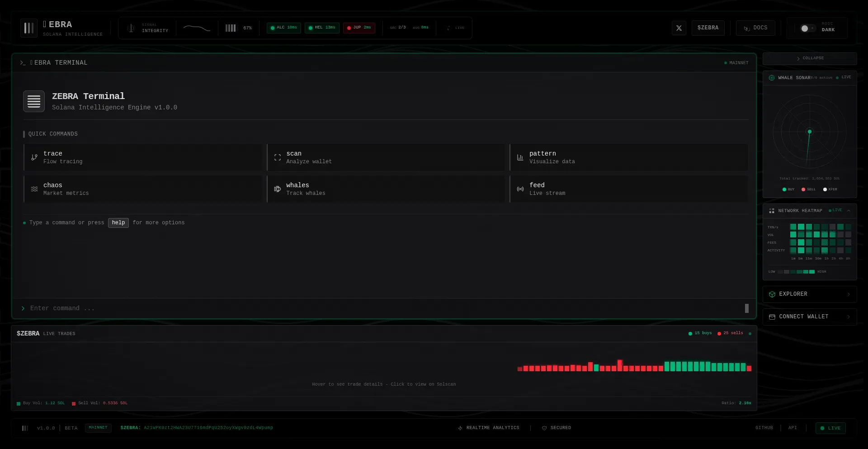
Task: Click the trace flow tracing command
Action: point(143,157)
